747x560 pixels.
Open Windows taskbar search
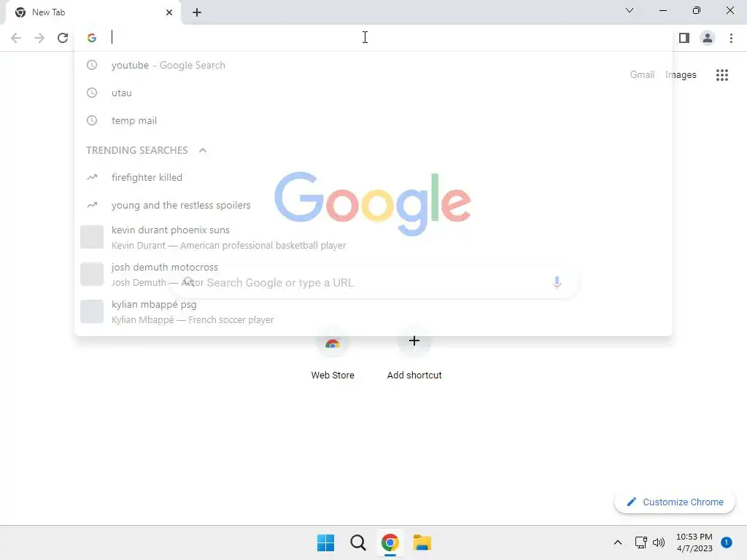coord(357,542)
